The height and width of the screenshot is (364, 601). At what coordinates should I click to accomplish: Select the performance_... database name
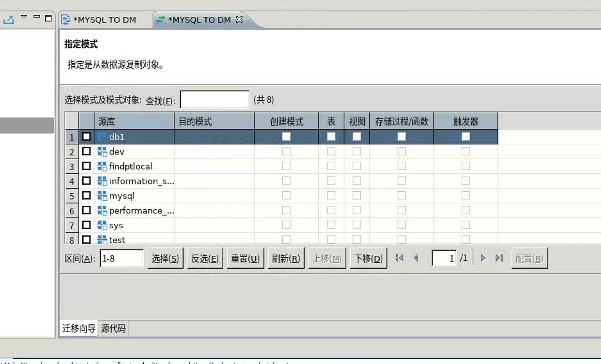pyautogui.click(x=142, y=210)
